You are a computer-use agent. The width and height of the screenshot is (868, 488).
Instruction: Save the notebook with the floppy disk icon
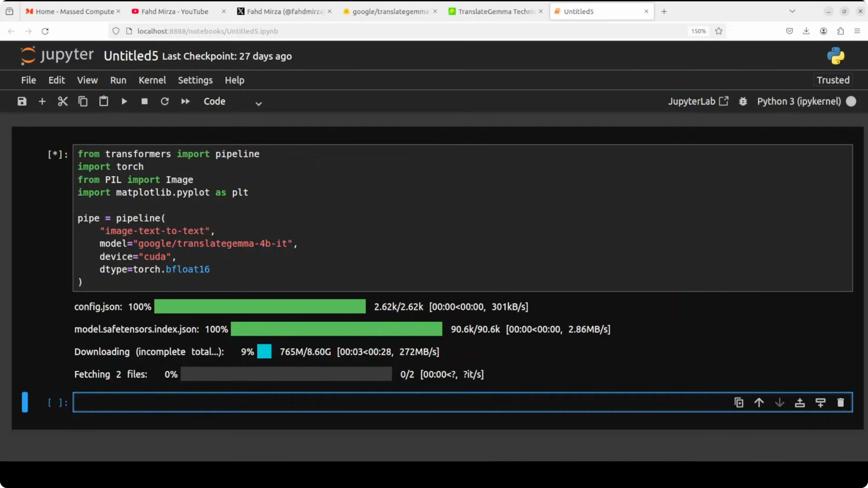coord(22,101)
